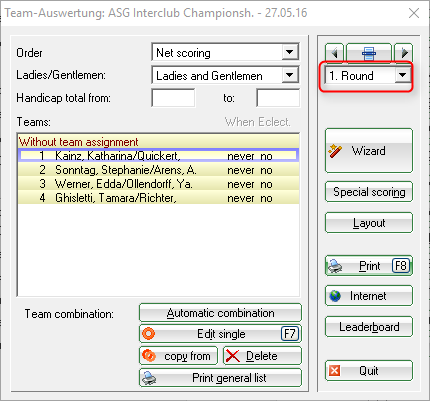Show the Leaderboard
This screenshot has height=401, width=430.
(369, 327)
